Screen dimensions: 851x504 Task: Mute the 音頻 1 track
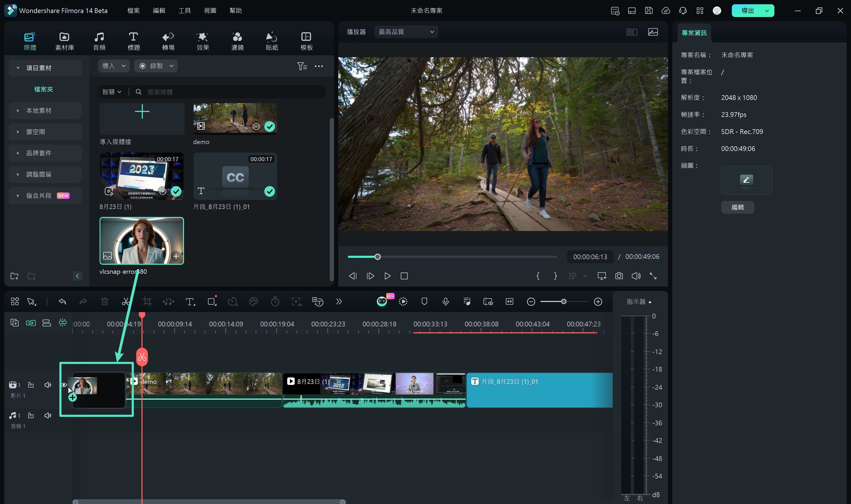[x=48, y=415]
